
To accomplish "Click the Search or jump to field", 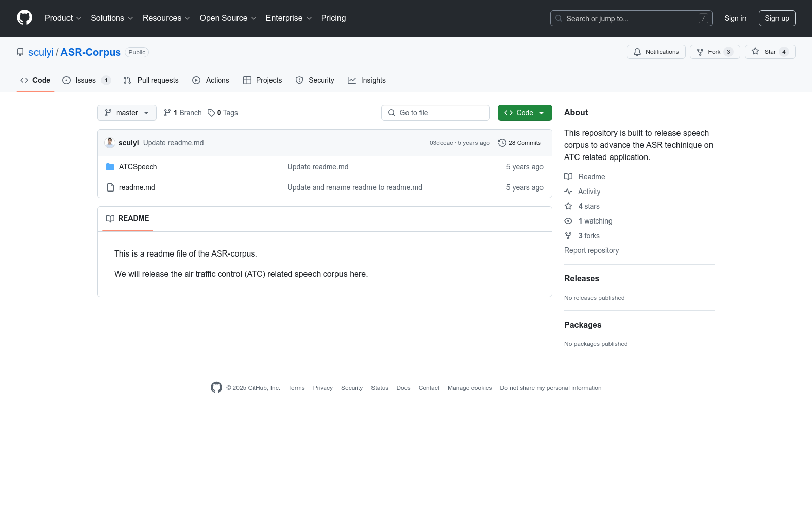I will [x=631, y=18].
